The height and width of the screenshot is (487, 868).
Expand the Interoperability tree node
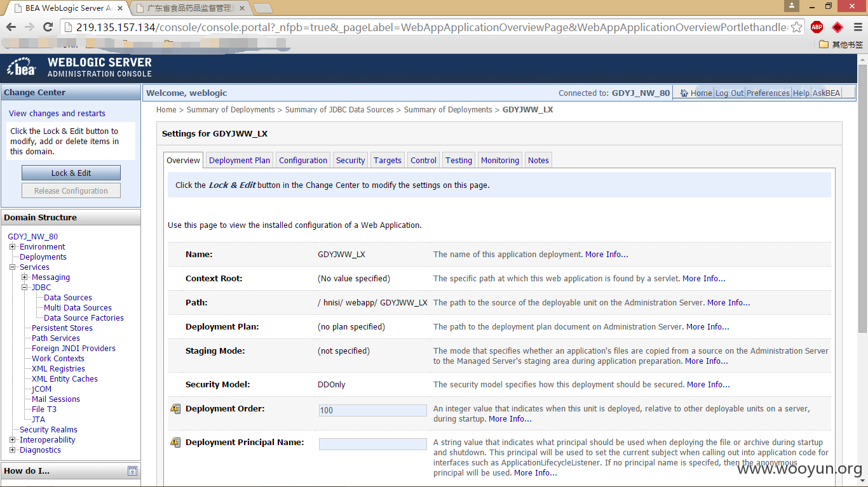[x=13, y=440]
